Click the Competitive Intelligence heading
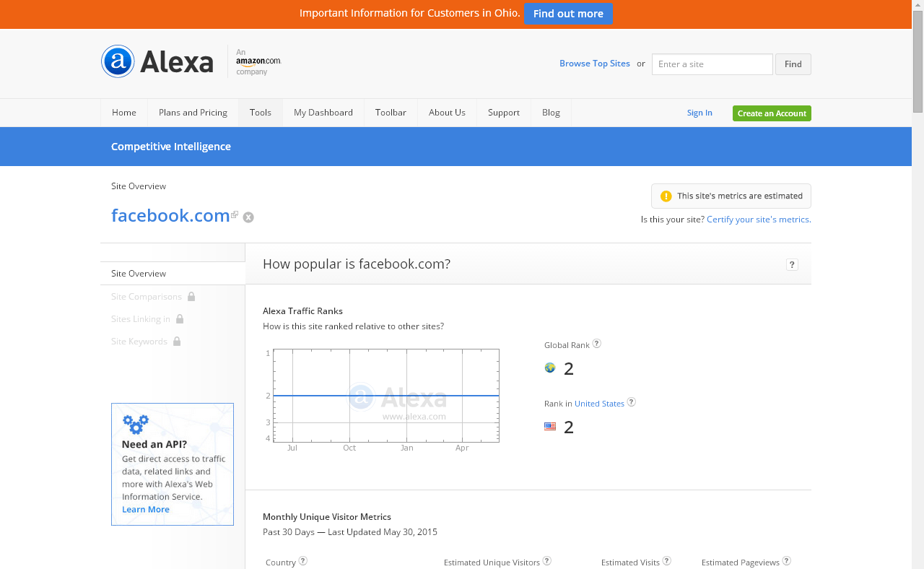This screenshot has width=924, height=569. 171,147
